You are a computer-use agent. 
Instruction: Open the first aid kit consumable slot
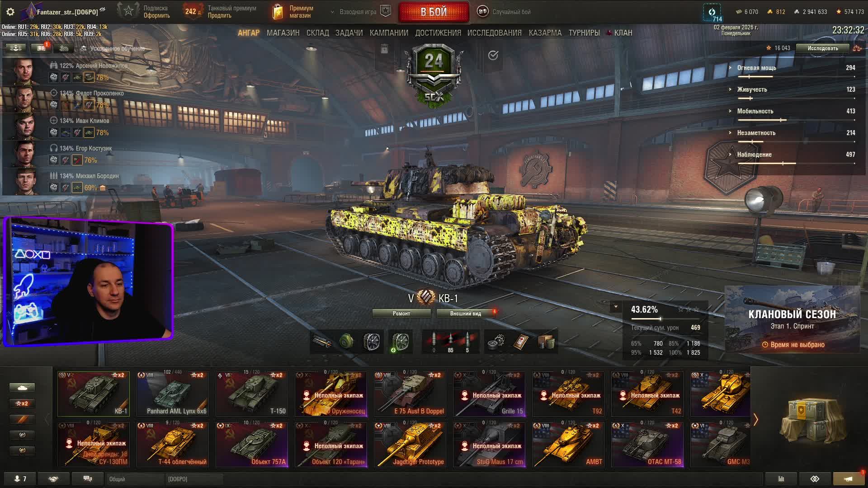coord(521,342)
